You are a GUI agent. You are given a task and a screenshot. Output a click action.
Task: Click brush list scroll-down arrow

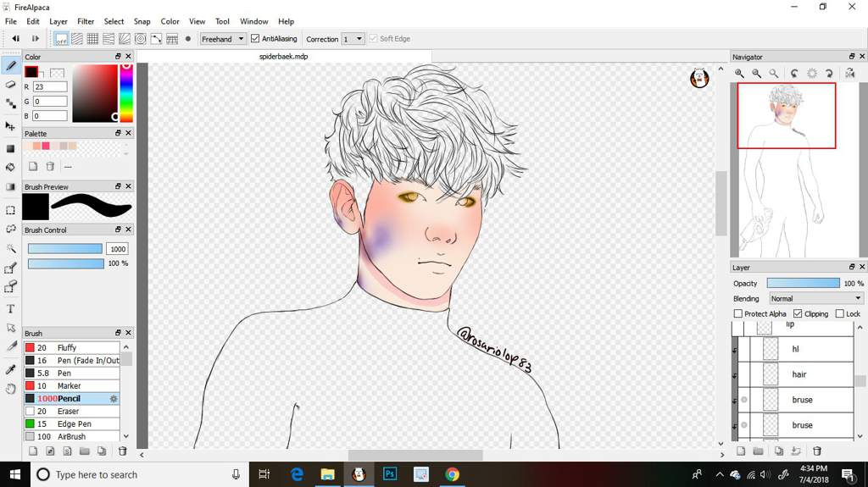point(126,436)
